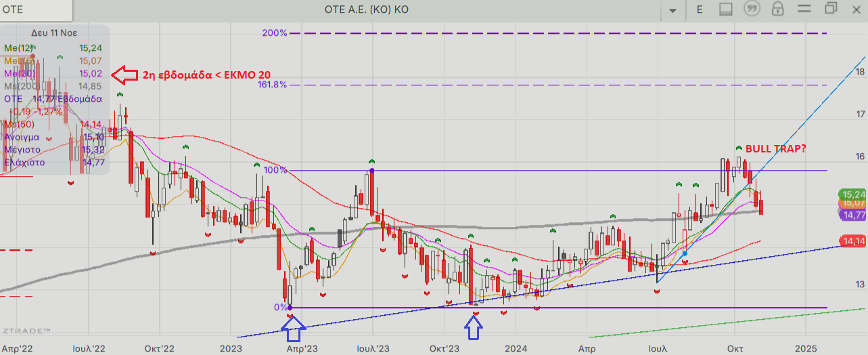This screenshot has width=868, height=355.
Task: Click the E button in the title bar
Action: (x=700, y=9)
